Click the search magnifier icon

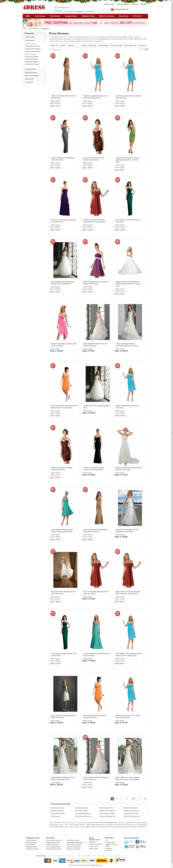(92, 7)
